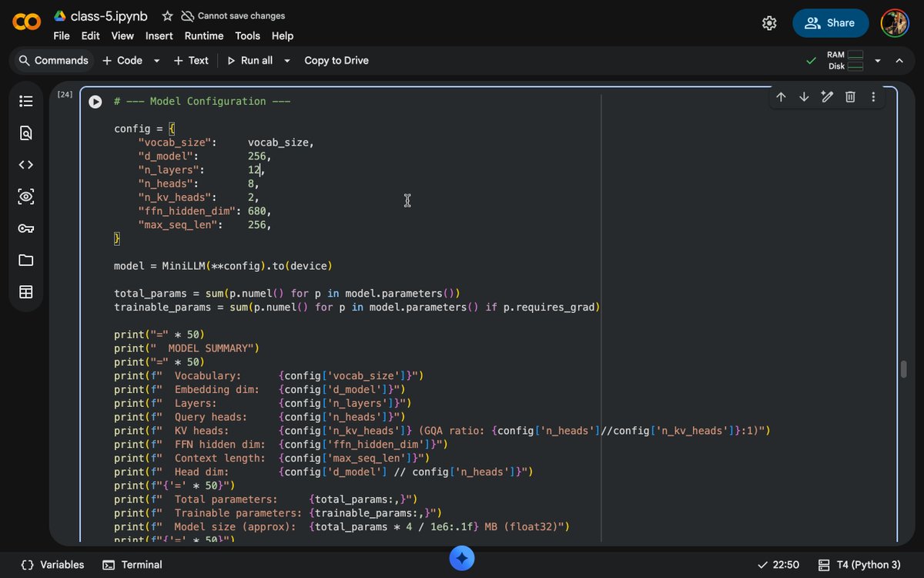This screenshot has height=578, width=924.
Task: Move the cell down
Action: 804,97
